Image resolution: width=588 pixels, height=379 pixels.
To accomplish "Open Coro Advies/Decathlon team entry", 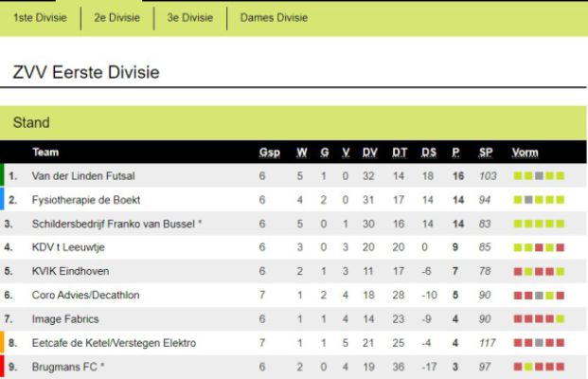I will (x=85, y=295).
